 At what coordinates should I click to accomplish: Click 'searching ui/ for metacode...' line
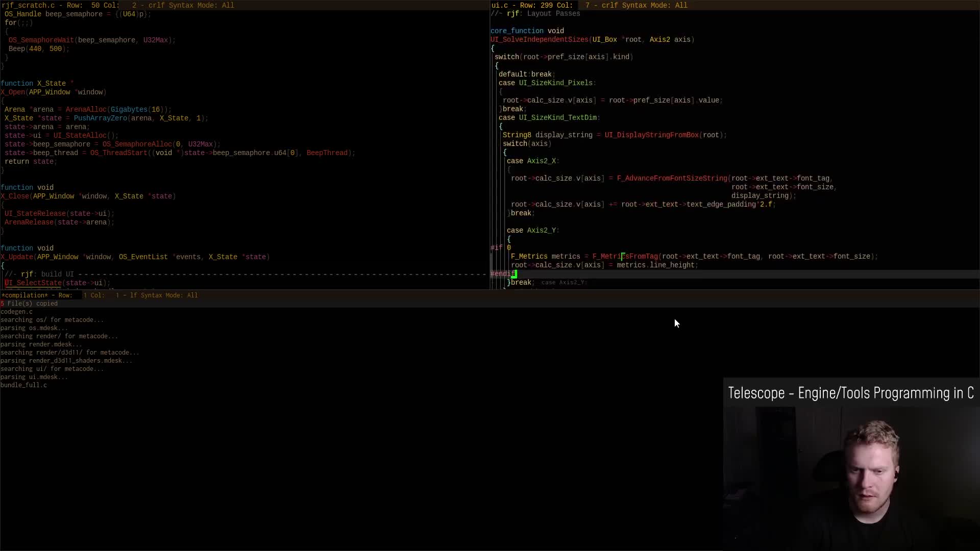click(52, 368)
